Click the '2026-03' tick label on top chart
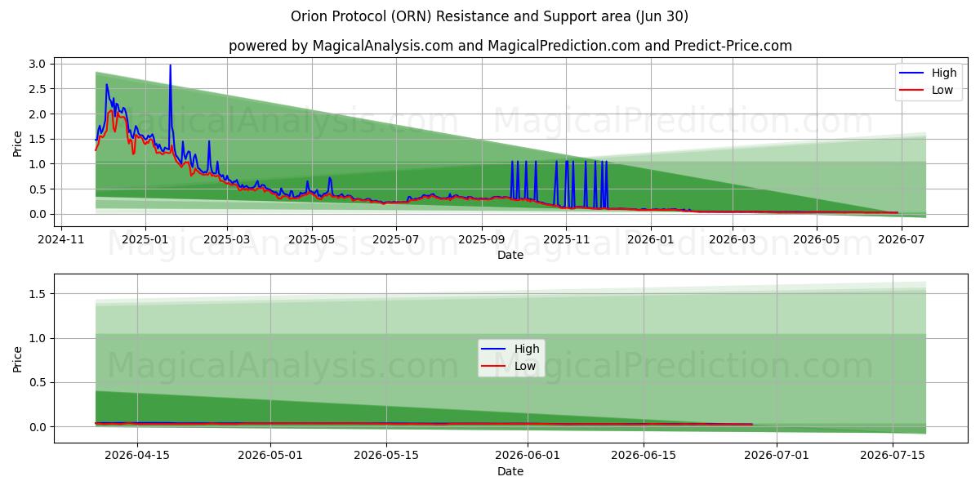This screenshot has height=490, width=980. tap(732, 240)
